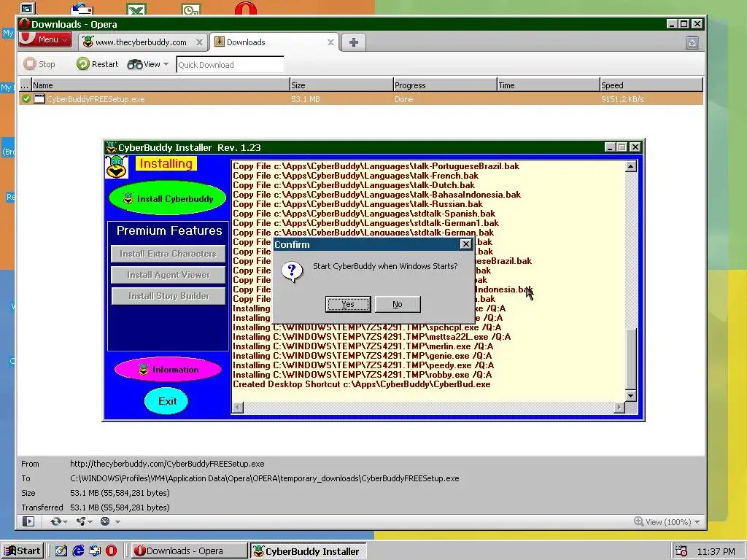Viewport: 747px width, 560px height.
Task: Open the closed tabs trash icon
Action: click(692, 43)
